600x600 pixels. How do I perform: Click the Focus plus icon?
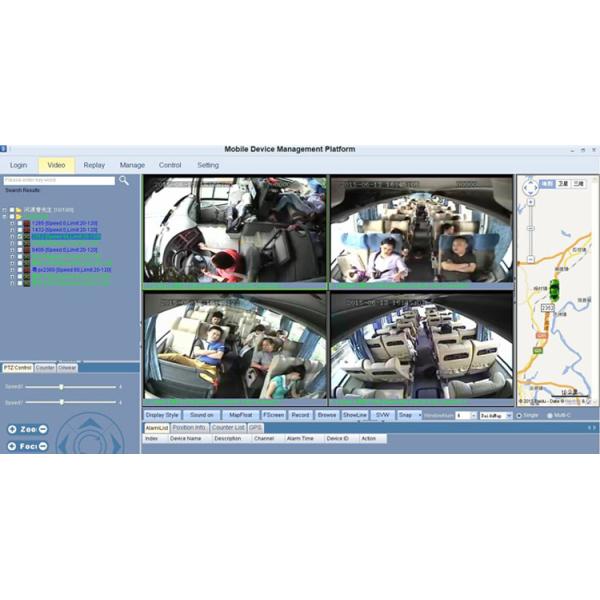tap(11, 446)
